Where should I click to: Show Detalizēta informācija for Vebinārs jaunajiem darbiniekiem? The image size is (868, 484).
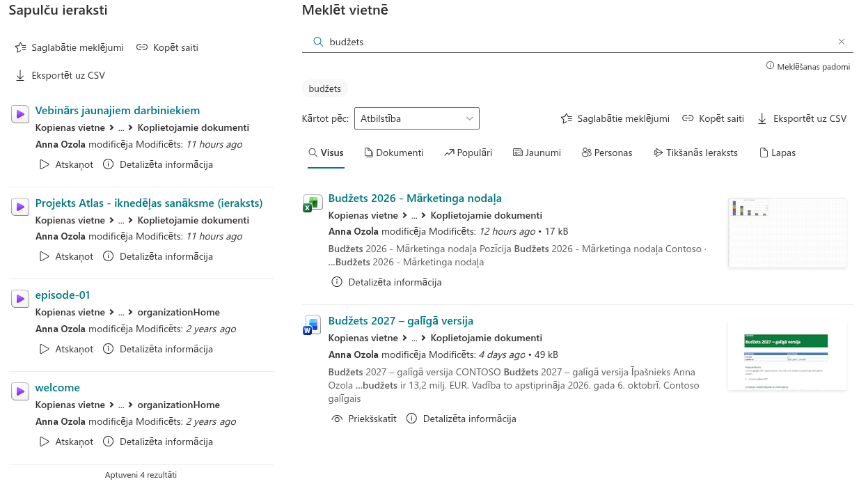[158, 164]
